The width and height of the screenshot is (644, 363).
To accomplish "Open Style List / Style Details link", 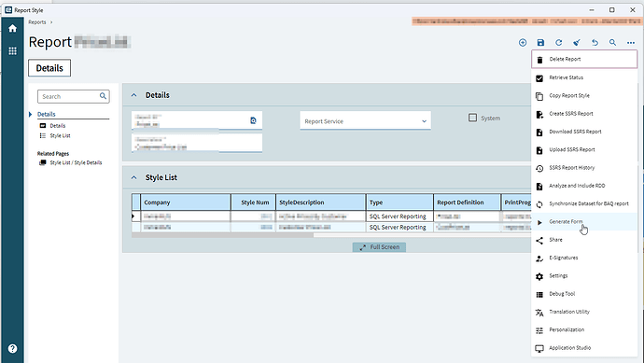I will 76,162.
